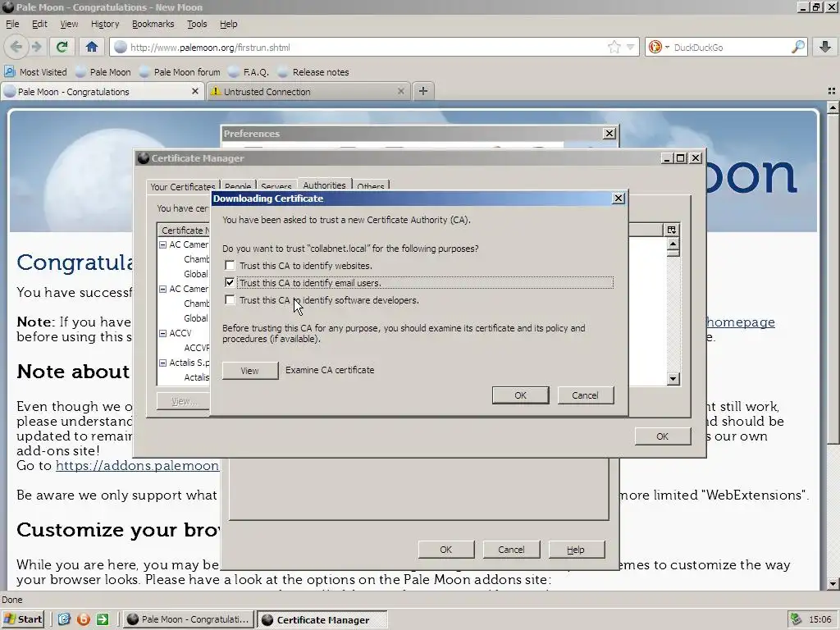Open a new tab with the plus button
This screenshot has height=630, width=840.
point(423,91)
